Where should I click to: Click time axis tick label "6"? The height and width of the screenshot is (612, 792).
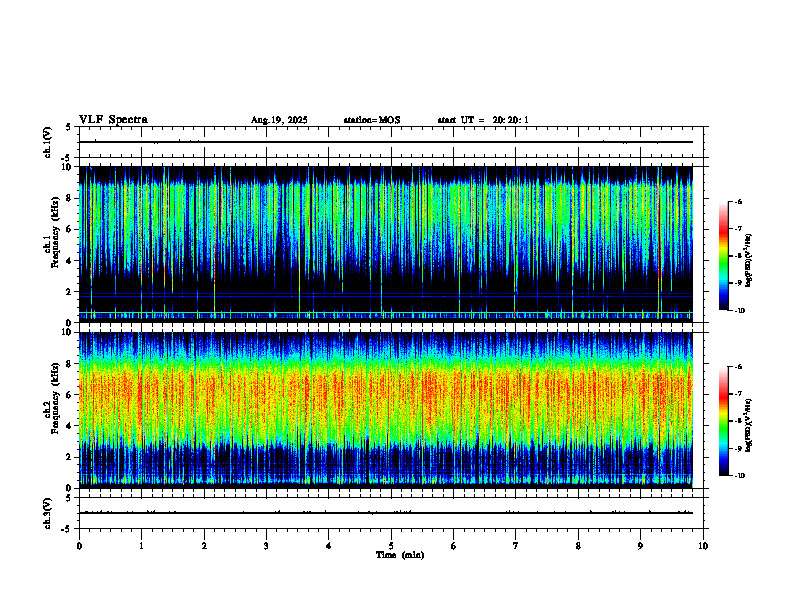click(453, 546)
